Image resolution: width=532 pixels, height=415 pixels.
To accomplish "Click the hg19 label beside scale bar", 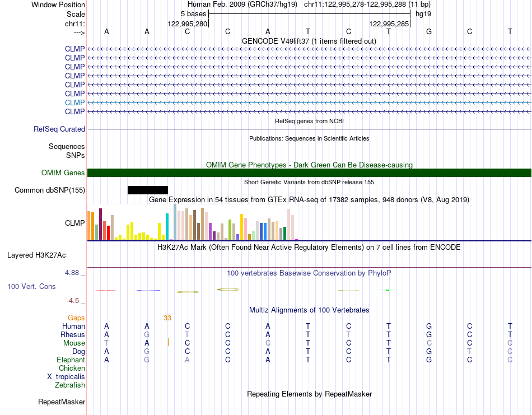I will point(423,14).
